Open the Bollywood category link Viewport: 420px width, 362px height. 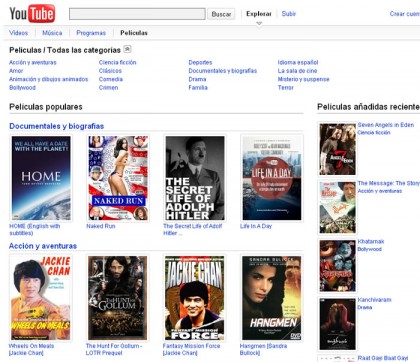pyautogui.click(x=22, y=87)
